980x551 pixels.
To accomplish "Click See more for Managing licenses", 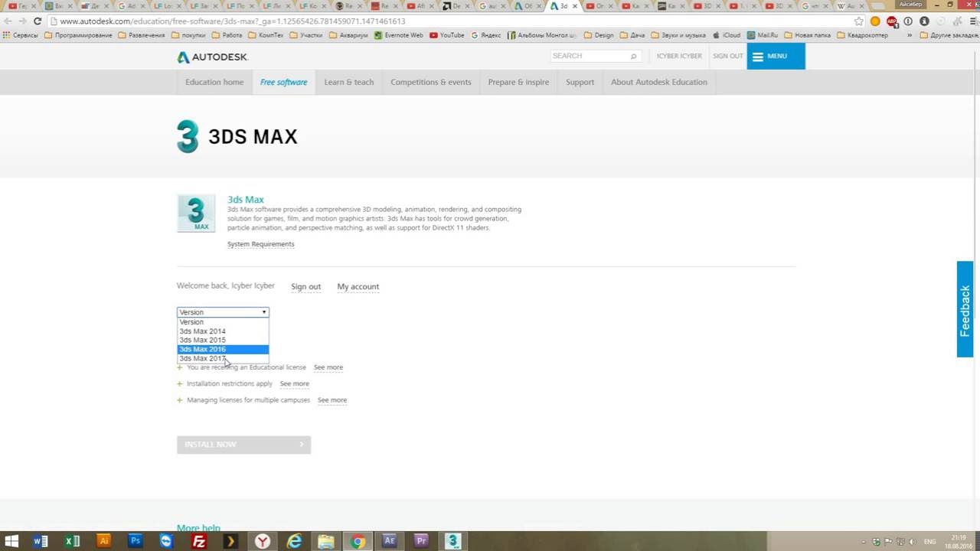I will [332, 400].
